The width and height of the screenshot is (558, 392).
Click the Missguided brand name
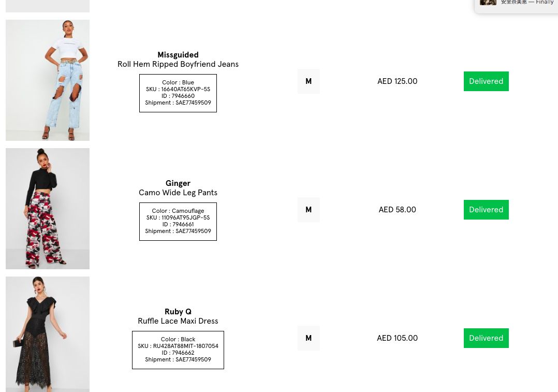pos(178,55)
